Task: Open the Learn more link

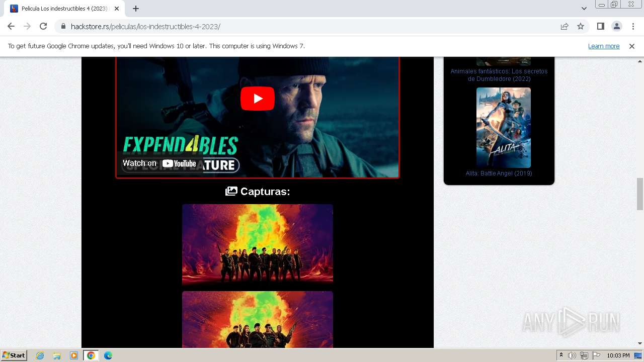Action: 604,46
